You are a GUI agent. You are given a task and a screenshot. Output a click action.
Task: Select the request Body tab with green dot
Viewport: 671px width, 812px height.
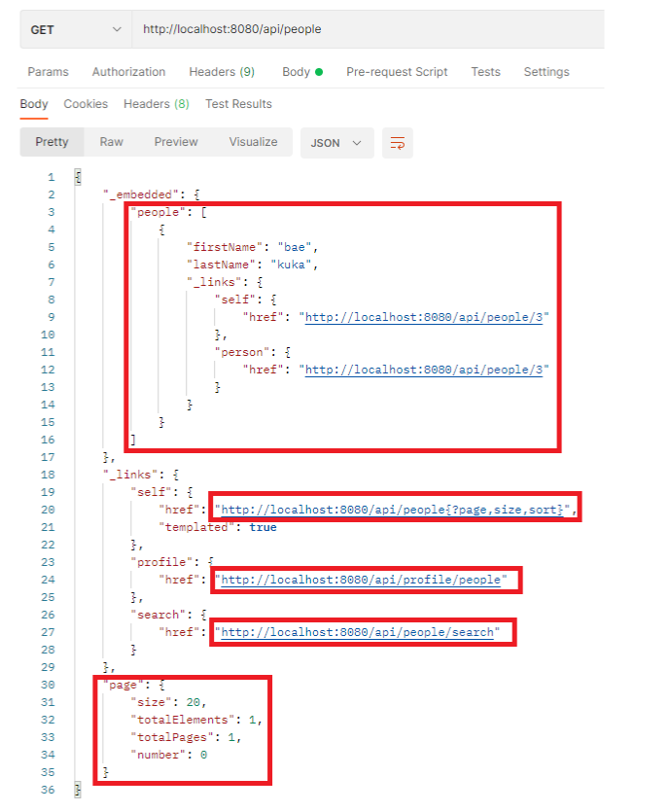[302, 72]
